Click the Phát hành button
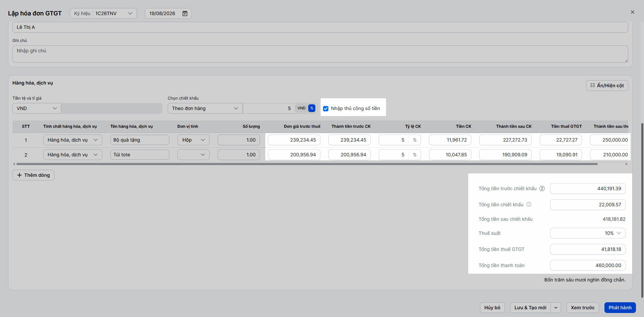 pos(620,308)
